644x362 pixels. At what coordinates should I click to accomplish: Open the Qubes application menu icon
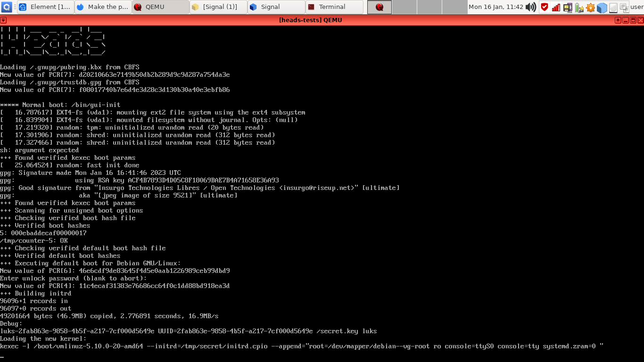(x=7, y=7)
